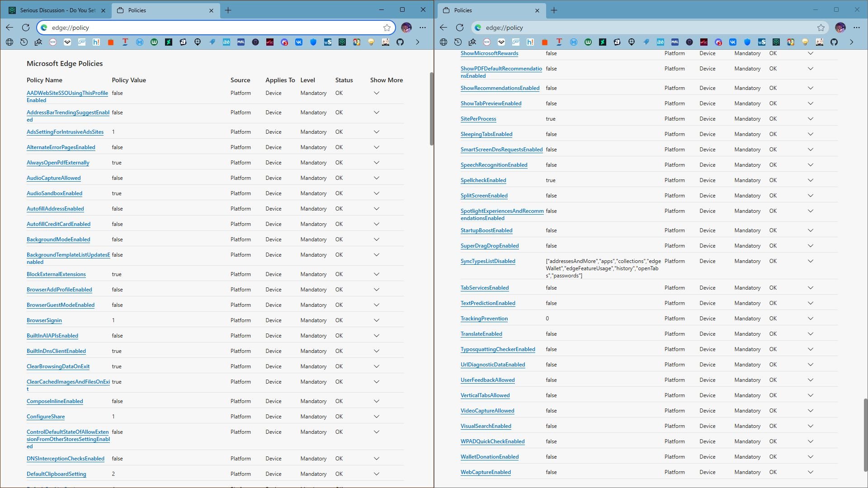
Task: Open Settings and more menu in right window
Action: coord(857,28)
